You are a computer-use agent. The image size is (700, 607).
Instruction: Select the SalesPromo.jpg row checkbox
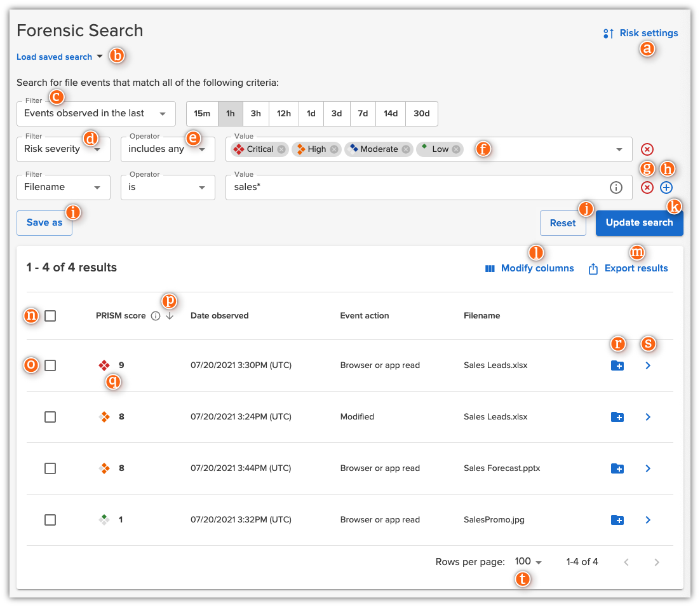pos(50,520)
